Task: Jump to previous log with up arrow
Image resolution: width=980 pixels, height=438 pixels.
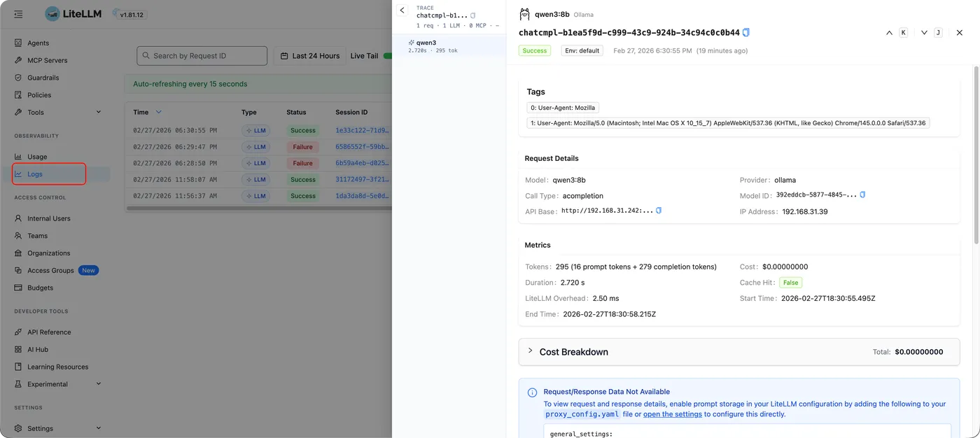Action: [889, 32]
